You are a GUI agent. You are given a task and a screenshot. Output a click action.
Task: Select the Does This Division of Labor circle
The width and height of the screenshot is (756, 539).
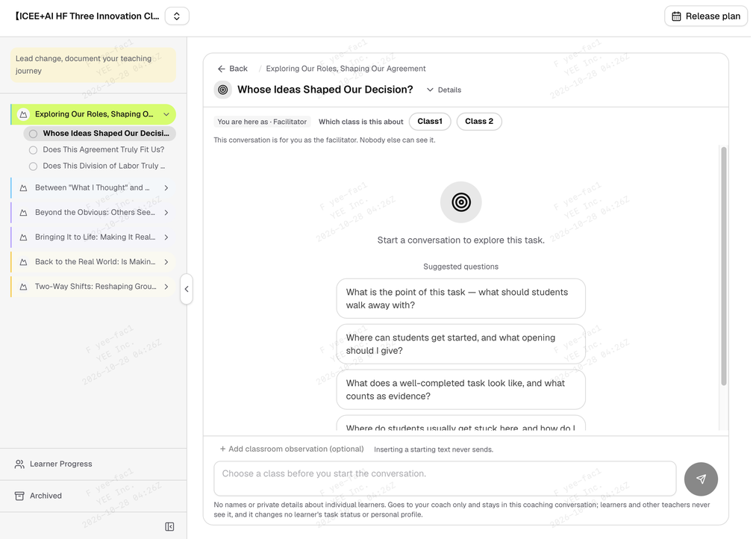click(x=33, y=166)
